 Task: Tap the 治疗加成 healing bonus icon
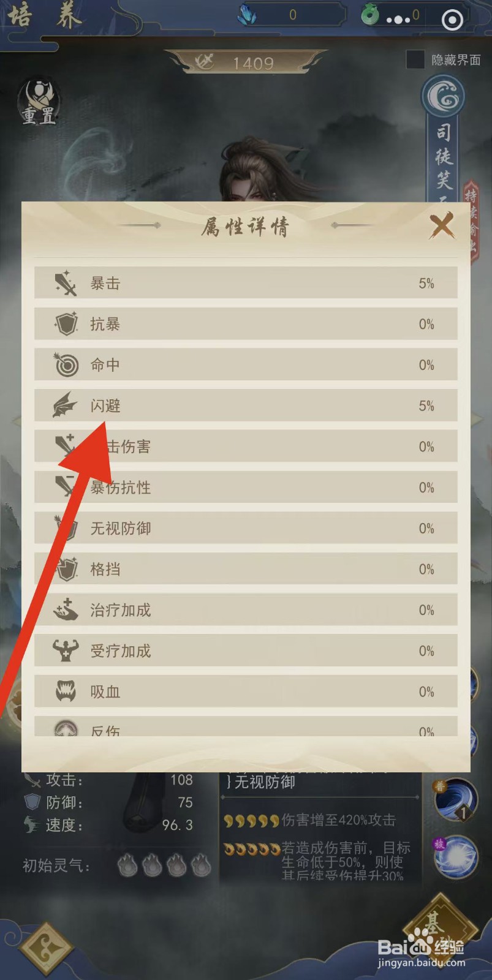point(66,610)
